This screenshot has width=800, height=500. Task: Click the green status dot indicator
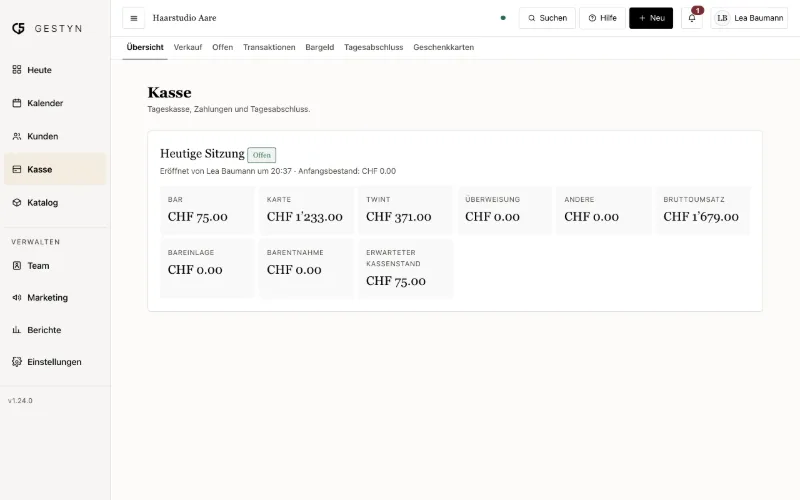503,18
